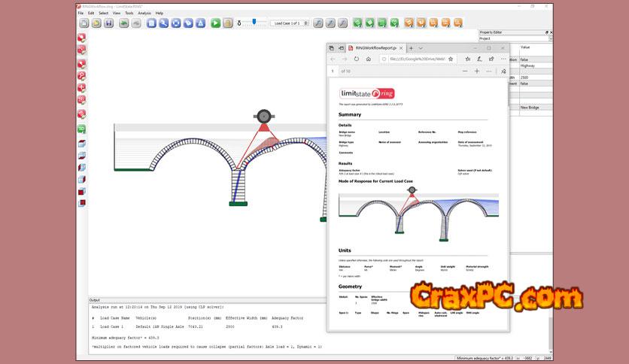The image size is (629, 364).
Task: Open new browser tab with plus
Action: [x=411, y=47]
